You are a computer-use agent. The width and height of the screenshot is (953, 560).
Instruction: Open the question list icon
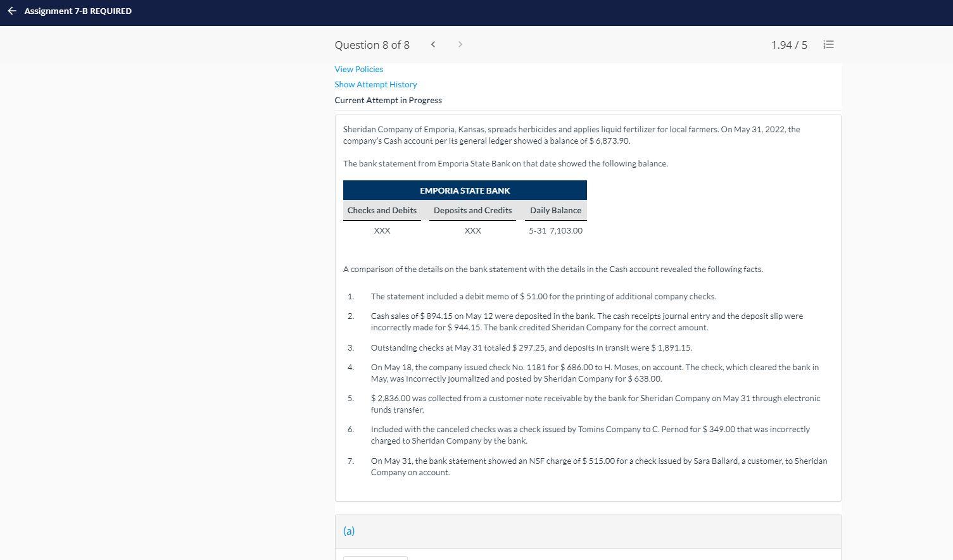[828, 44]
